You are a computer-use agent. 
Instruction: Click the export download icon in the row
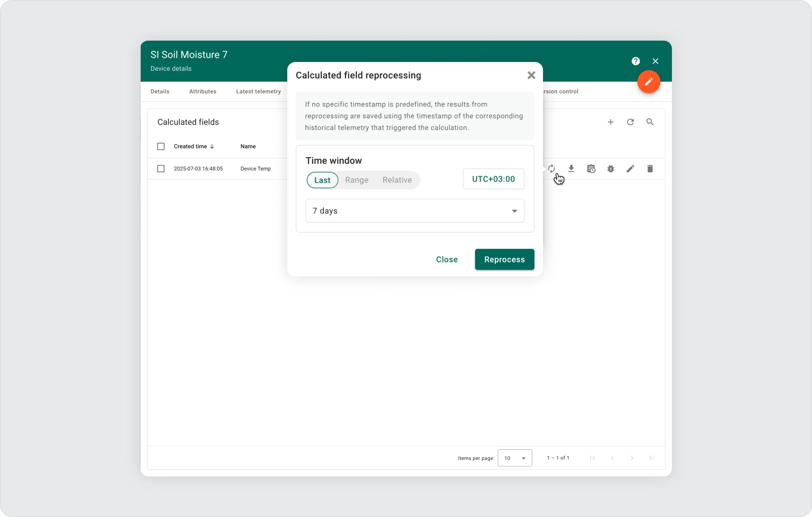(x=571, y=169)
